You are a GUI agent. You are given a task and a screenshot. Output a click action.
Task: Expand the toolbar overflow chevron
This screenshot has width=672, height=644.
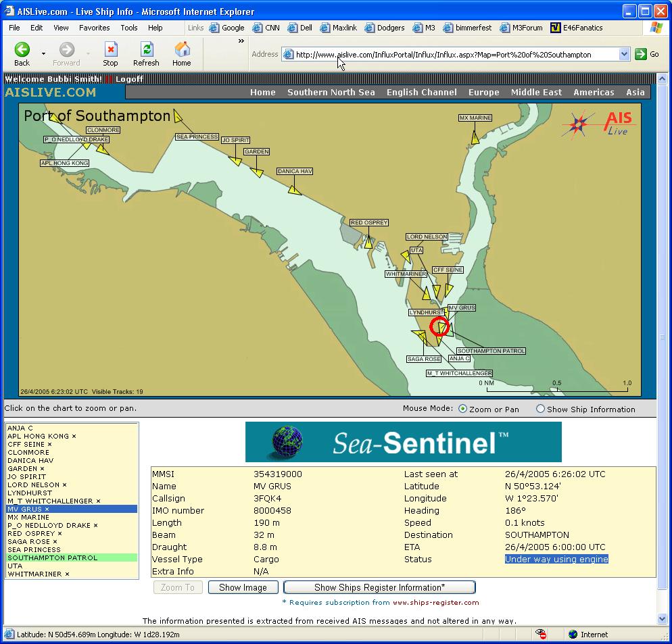[x=241, y=41]
